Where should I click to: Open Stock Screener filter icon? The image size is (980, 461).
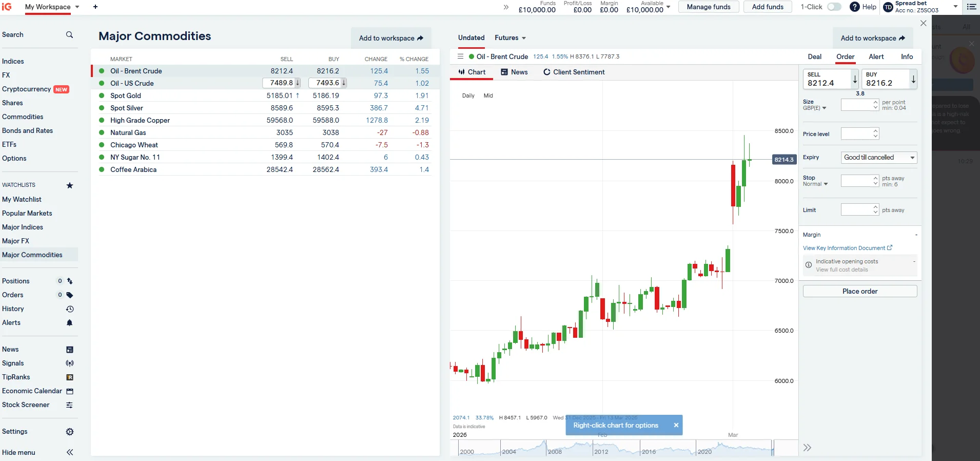70,405
